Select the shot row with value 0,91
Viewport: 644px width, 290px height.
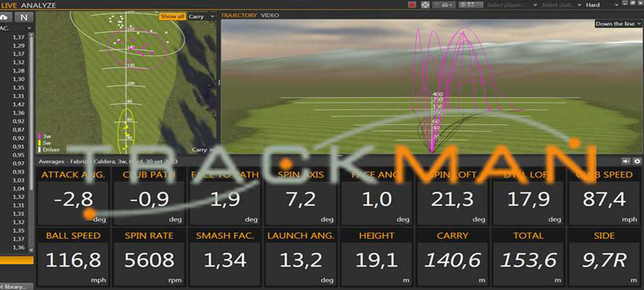pos(15,146)
